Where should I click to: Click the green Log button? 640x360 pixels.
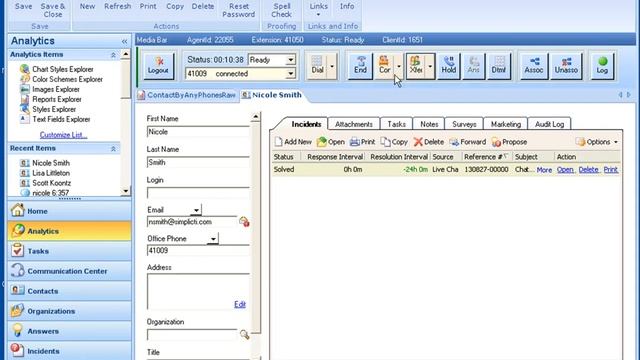pos(602,65)
